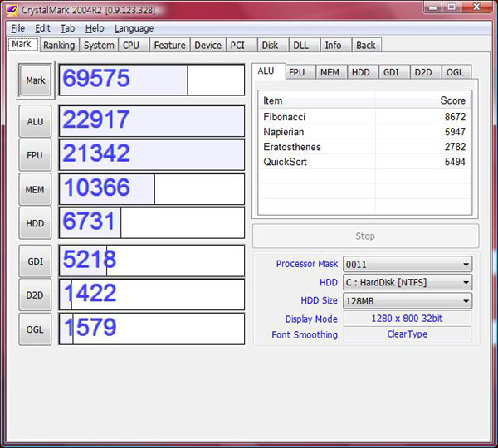Click the total Mark score 69575
Viewport: 498px width, 448px height.
[96, 78]
